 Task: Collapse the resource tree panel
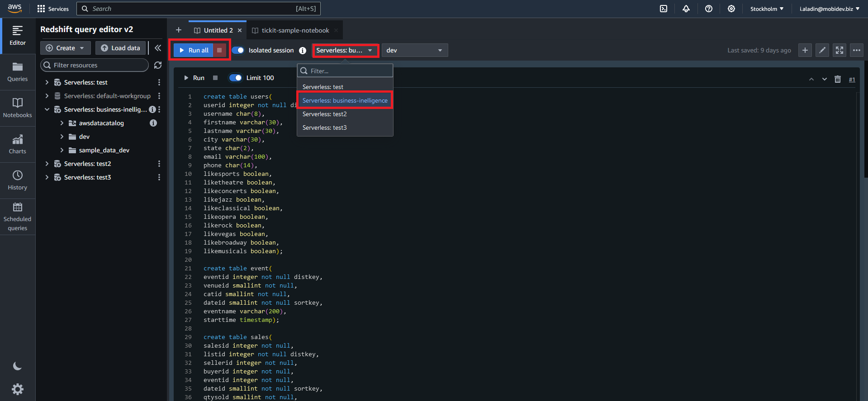pos(158,48)
